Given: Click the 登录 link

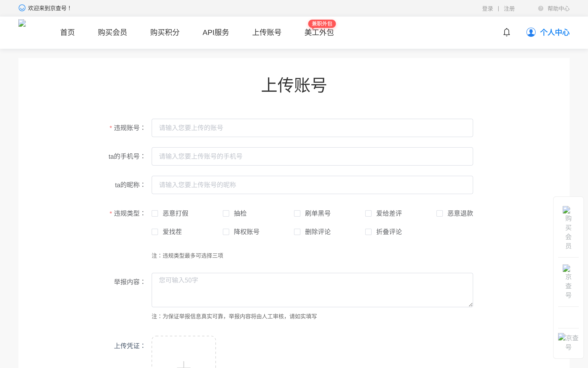Looking at the screenshot, I should (x=487, y=9).
